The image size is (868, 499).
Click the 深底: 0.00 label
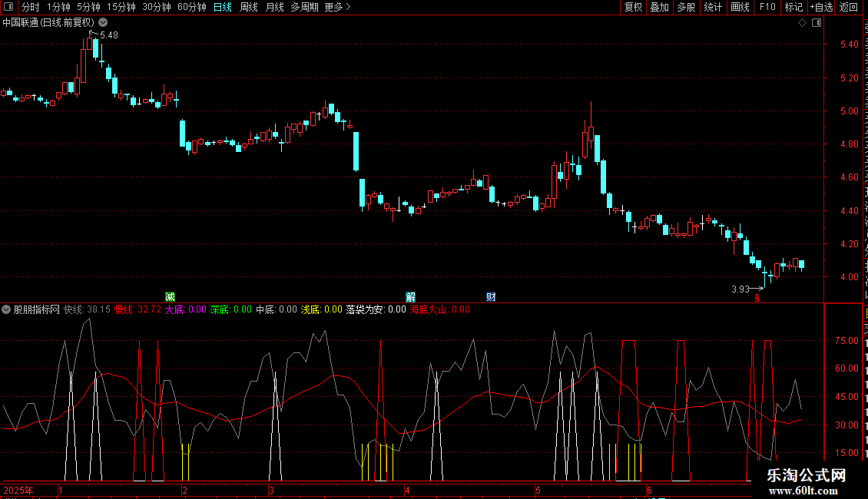231,310
